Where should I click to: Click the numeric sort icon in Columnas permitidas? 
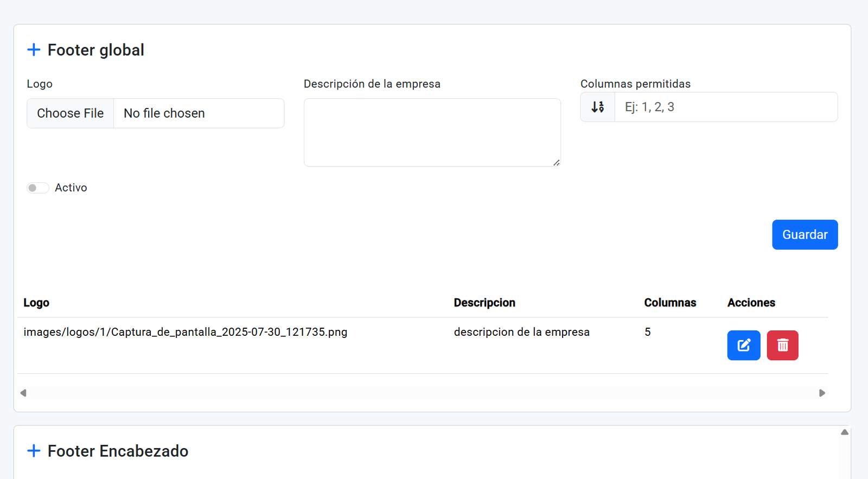click(x=597, y=107)
